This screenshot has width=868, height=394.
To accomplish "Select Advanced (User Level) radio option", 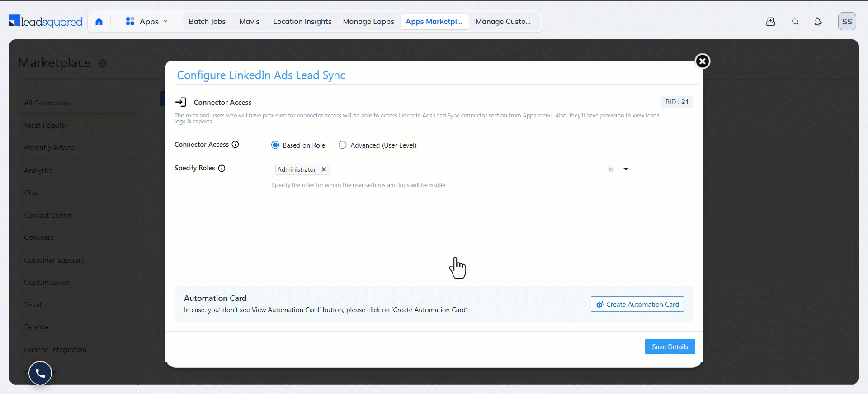I will click(343, 145).
